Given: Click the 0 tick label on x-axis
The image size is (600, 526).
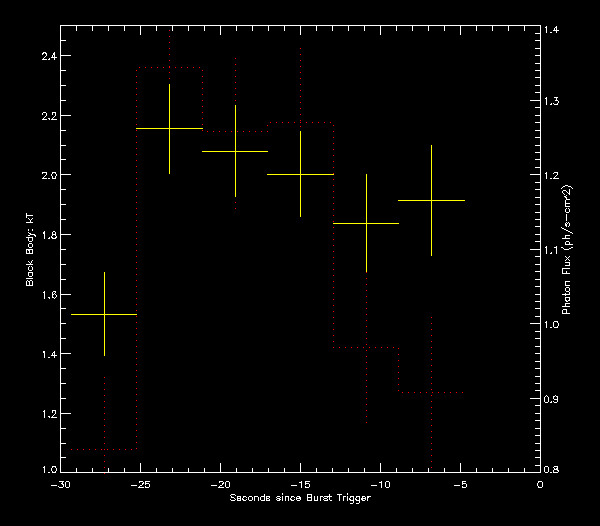Looking at the screenshot, I should coord(540,484).
